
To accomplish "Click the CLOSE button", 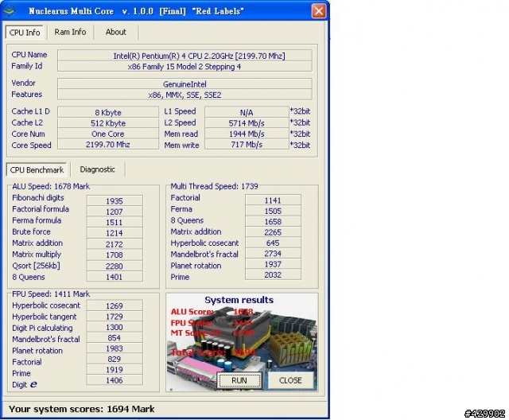I will click(290, 380).
